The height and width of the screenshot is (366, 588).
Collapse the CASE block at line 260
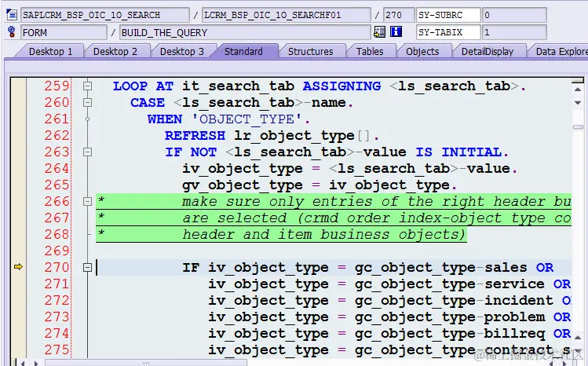87,102
